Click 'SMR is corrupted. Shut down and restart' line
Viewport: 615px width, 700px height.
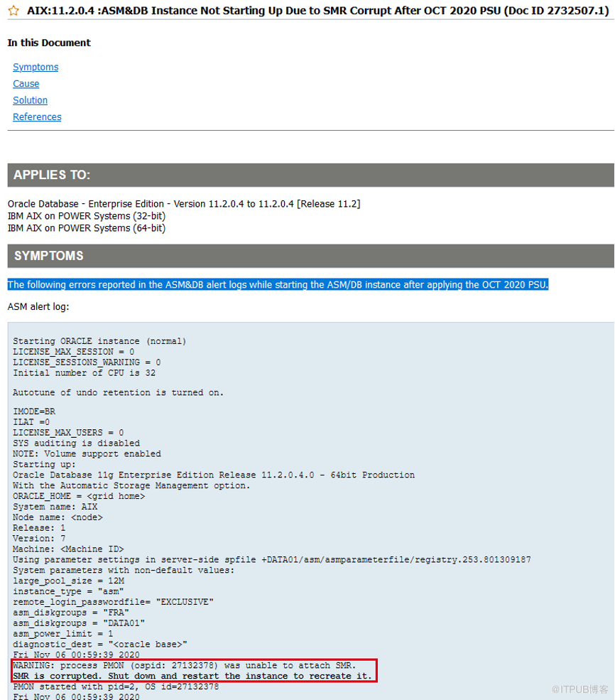tap(192, 677)
